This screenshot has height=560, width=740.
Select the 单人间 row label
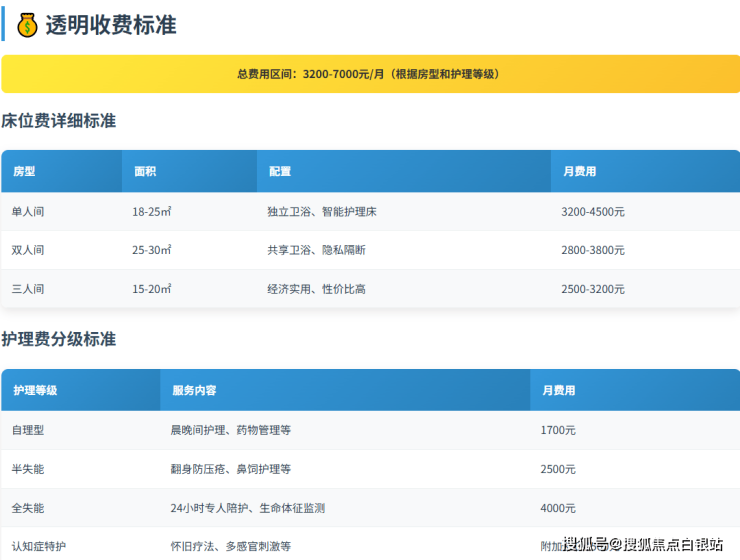28,212
